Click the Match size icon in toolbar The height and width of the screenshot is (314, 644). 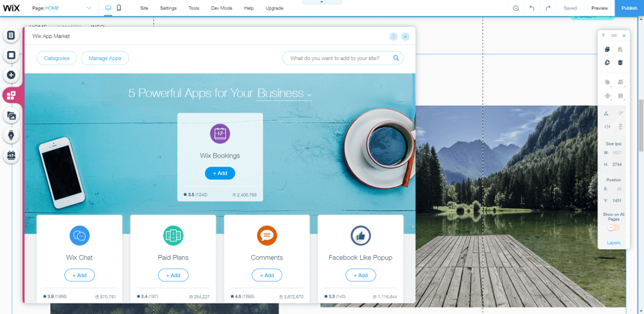tap(620, 96)
